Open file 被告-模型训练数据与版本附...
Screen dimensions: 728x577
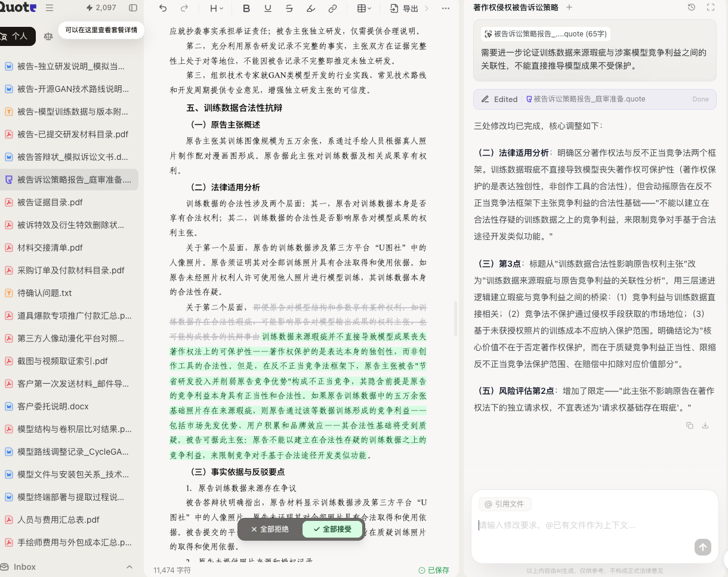(69, 112)
